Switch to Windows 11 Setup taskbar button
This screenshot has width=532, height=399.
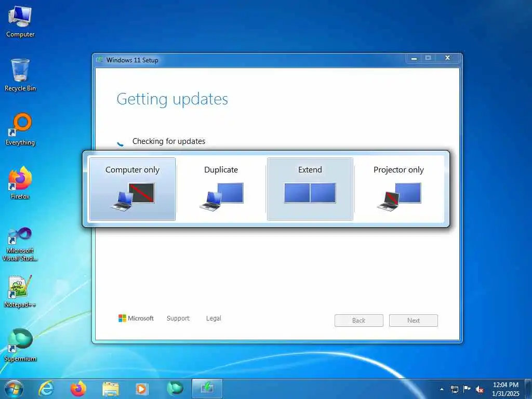click(x=207, y=389)
